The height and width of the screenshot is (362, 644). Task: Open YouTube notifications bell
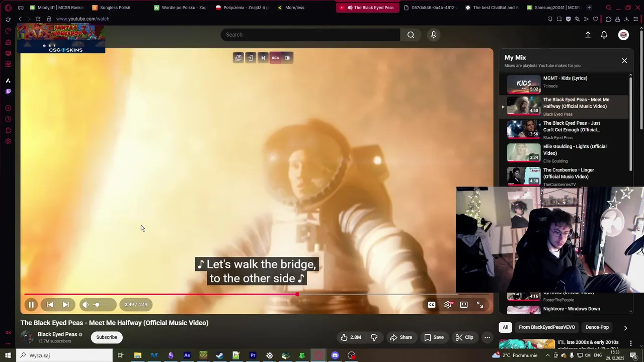[x=604, y=35]
